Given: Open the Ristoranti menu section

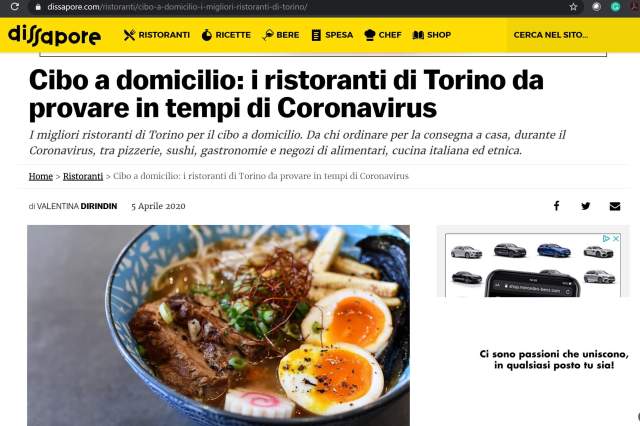Looking at the screenshot, I should [157, 35].
